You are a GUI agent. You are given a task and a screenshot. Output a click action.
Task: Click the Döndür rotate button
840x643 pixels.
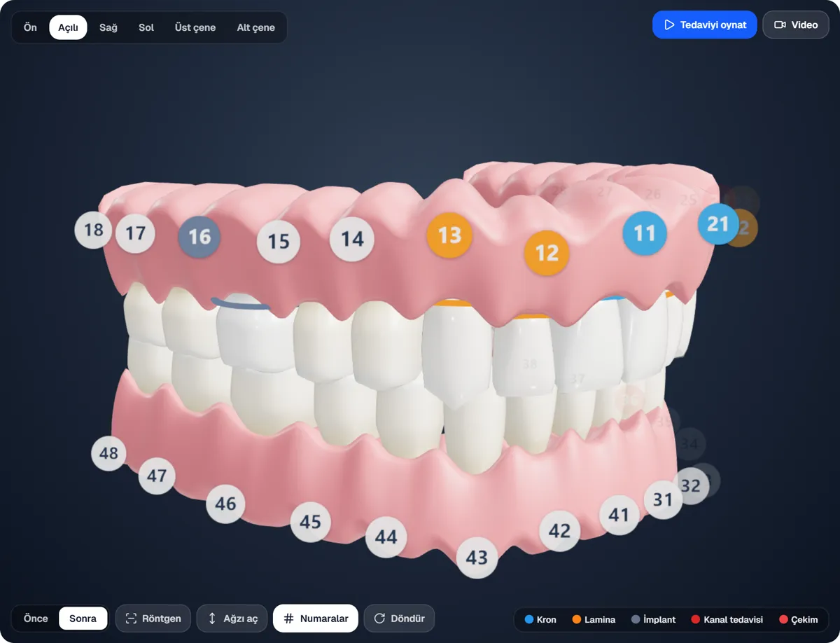point(400,618)
